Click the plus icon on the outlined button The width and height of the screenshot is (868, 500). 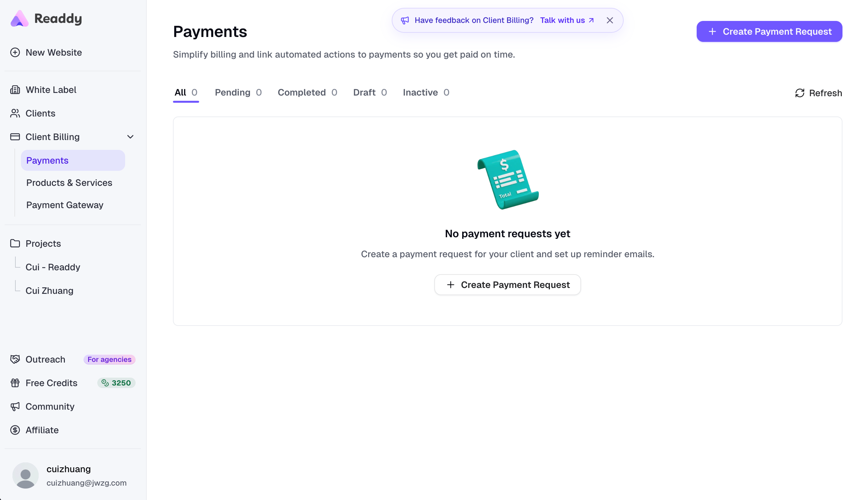[x=450, y=285]
